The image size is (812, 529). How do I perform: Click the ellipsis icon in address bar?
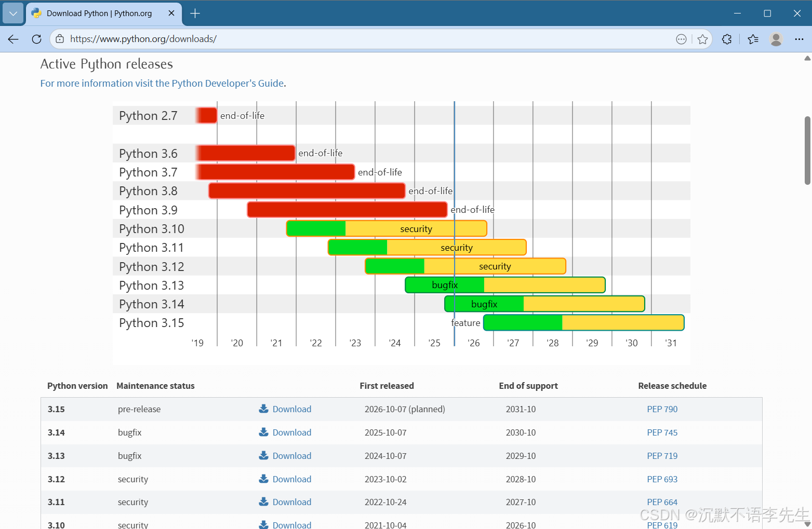(x=681, y=39)
